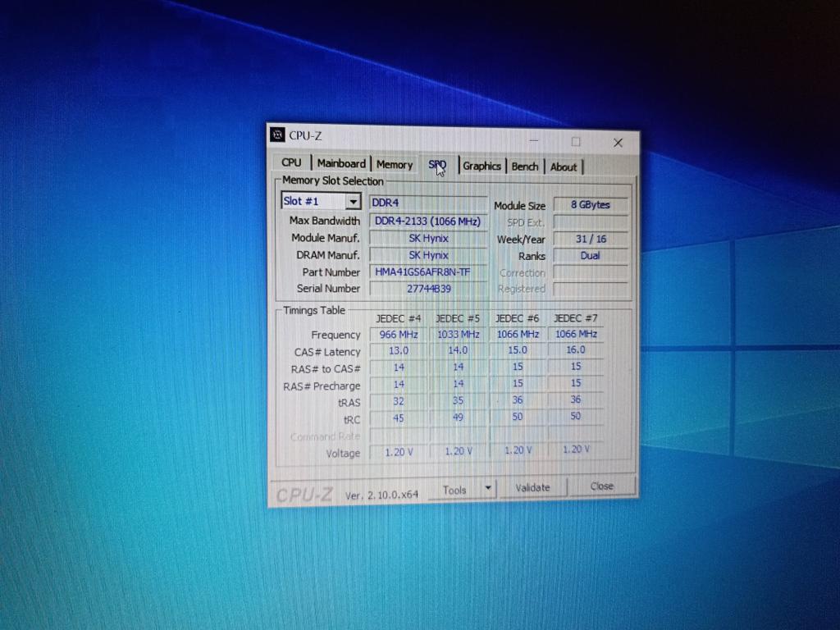The width and height of the screenshot is (840, 630).
Task: Click the Ranks field showing Dual
Action: point(591,256)
